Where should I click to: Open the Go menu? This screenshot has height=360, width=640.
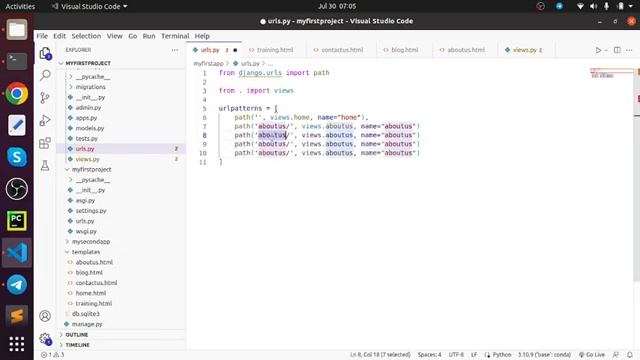[x=133, y=36]
